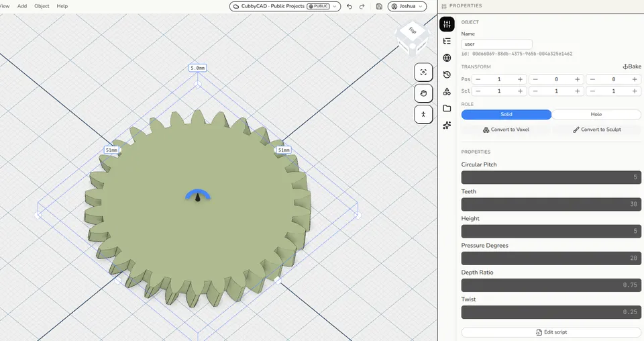Open the properties sliders panel icon

tap(447, 24)
